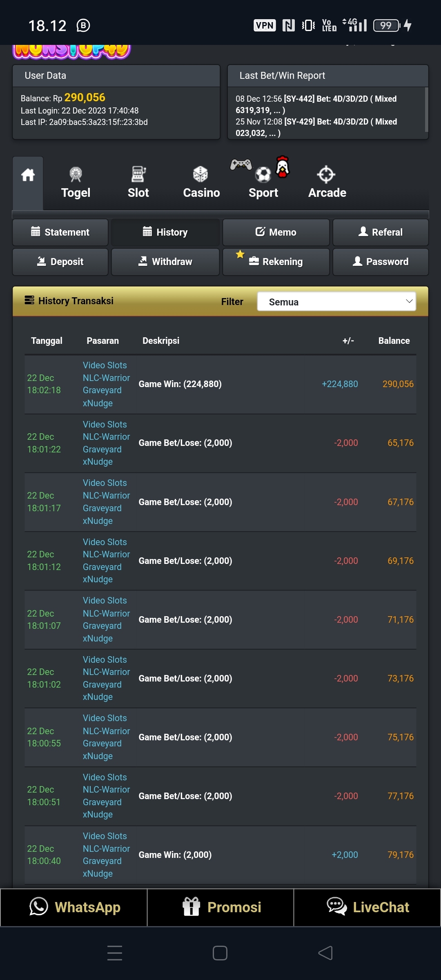This screenshot has height=980, width=441.
Task: Start a LiveChat session
Action: point(367,907)
